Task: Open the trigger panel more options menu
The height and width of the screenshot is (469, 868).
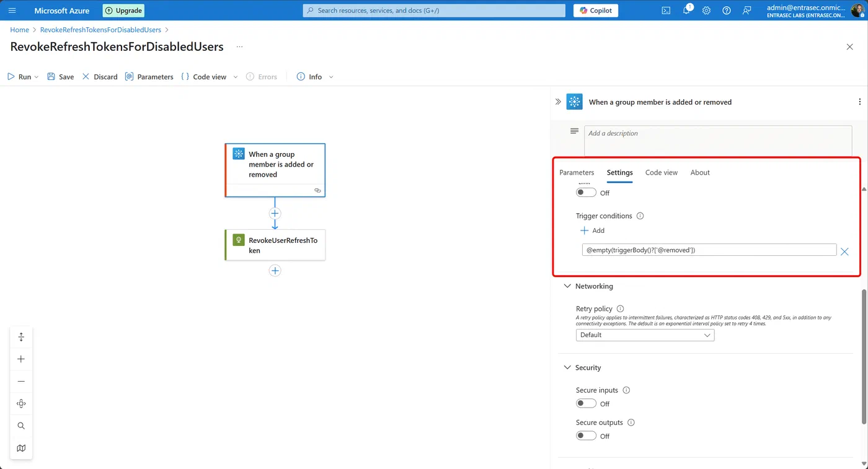Action: [859, 102]
